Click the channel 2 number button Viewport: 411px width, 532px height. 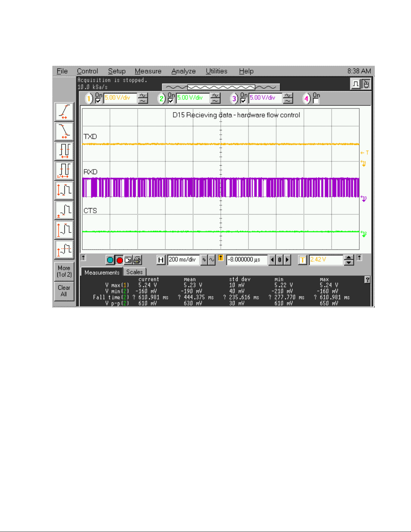[162, 99]
